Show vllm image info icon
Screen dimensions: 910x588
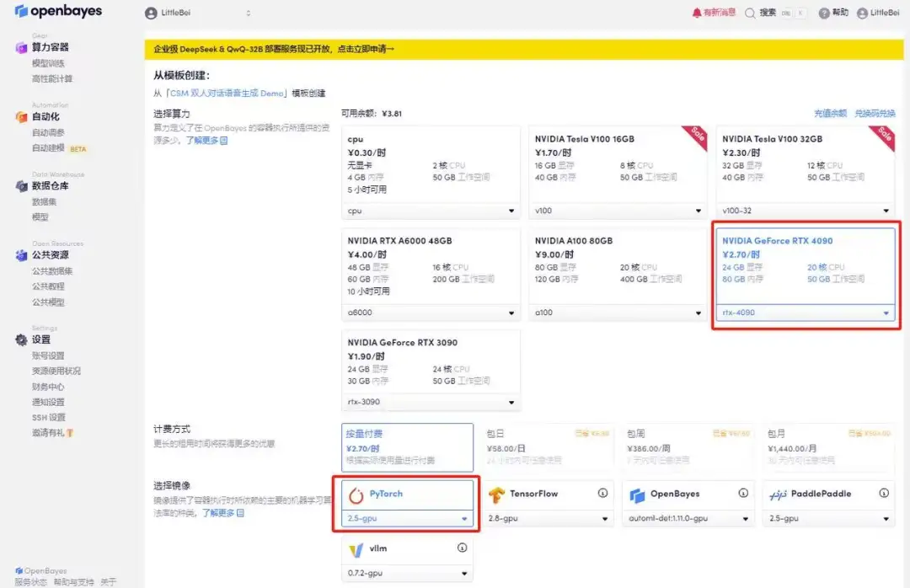[x=462, y=548]
